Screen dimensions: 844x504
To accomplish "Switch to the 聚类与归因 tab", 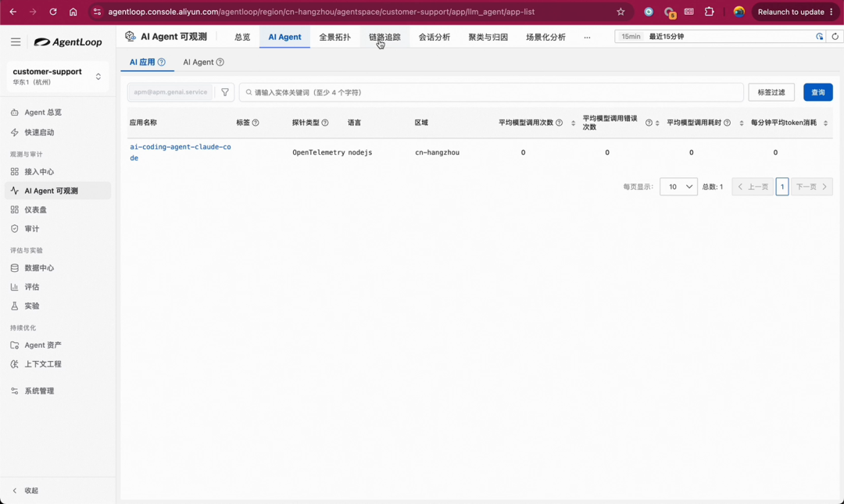I will (x=488, y=38).
